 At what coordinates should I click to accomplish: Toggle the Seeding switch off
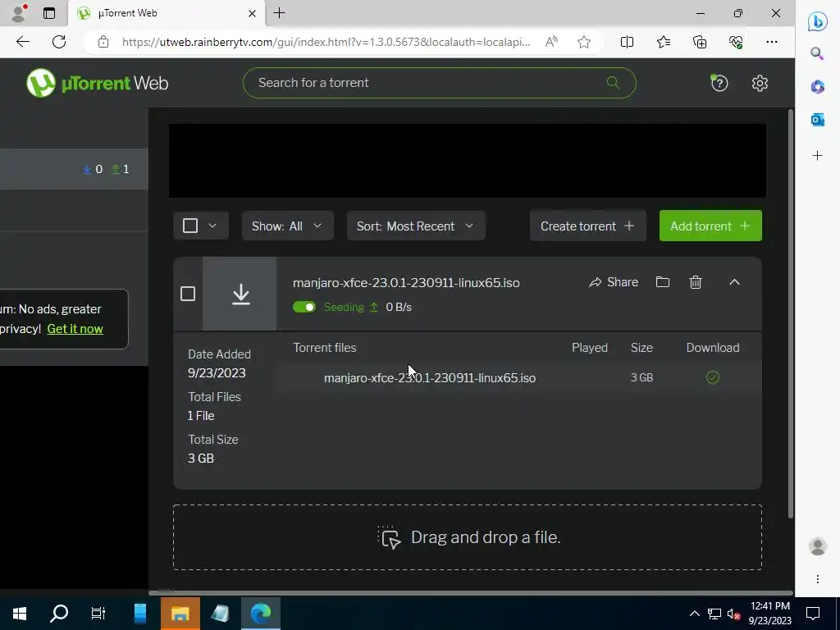304,307
